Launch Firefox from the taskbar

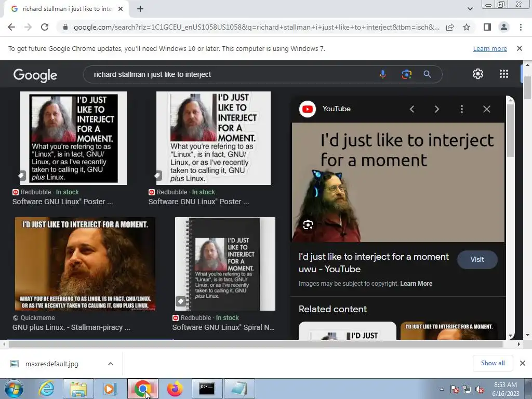pyautogui.click(x=175, y=389)
